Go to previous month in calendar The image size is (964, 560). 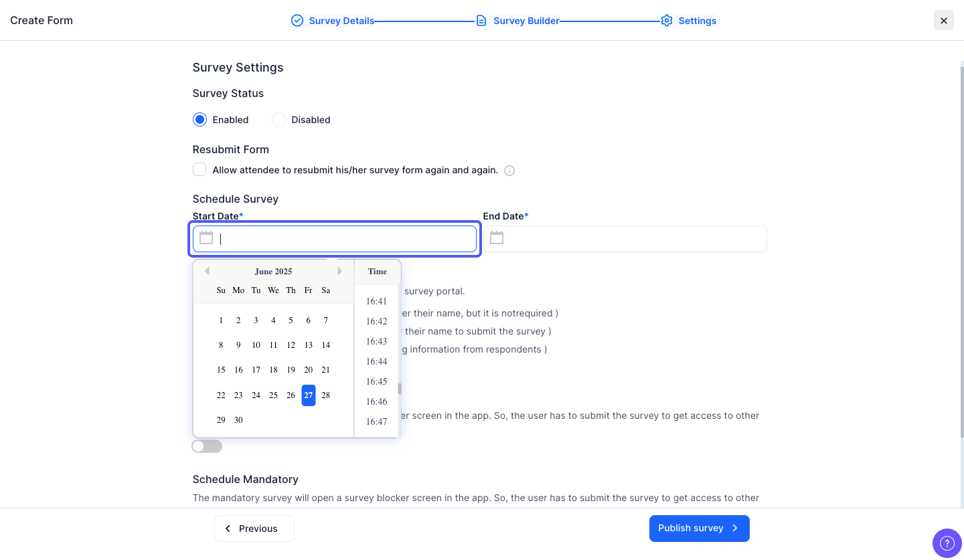tap(207, 271)
